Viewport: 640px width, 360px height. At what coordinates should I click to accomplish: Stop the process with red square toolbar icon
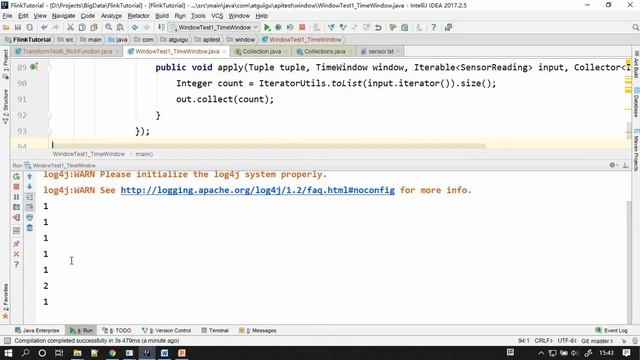click(302, 27)
